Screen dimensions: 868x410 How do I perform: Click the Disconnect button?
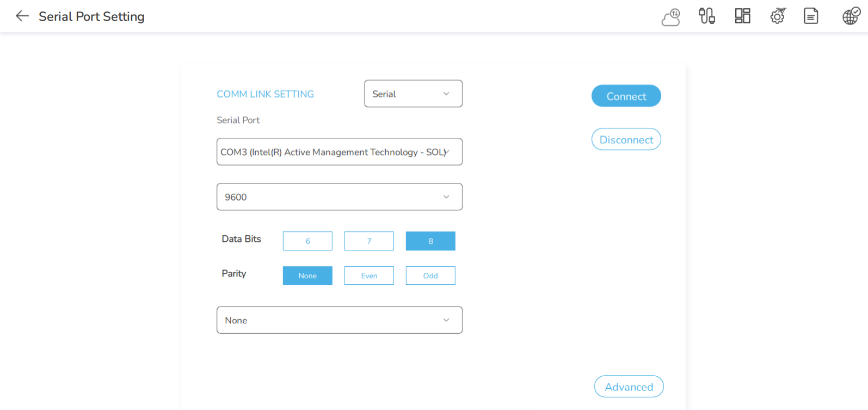pos(626,140)
